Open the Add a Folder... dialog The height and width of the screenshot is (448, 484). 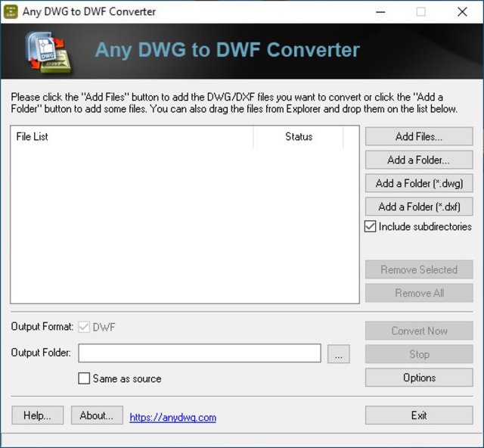point(419,160)
